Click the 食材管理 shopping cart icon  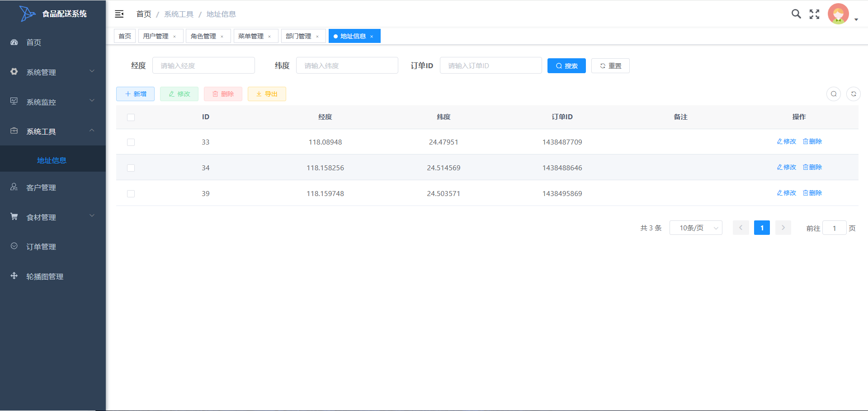pyautogui.click(x=14, y=216)
